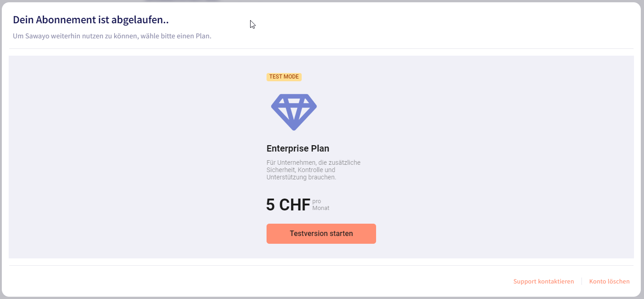This screenshot has width=644, height=299.
Task: Click the white footer area left of Support kontaktieren
Action: click(x=256, y=281)
